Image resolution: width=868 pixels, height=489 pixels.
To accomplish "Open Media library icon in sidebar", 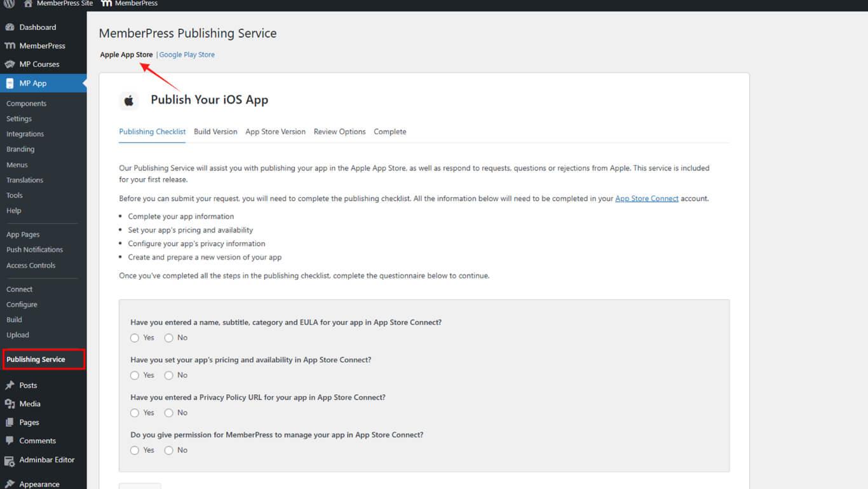I will pyautogui.click(x=10, y=404).
